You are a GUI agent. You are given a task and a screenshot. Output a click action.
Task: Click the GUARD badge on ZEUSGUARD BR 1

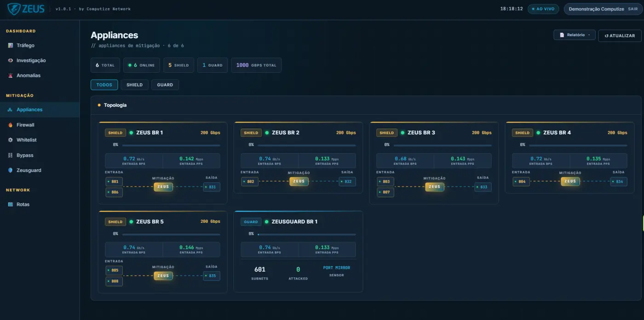coord(251,222)
